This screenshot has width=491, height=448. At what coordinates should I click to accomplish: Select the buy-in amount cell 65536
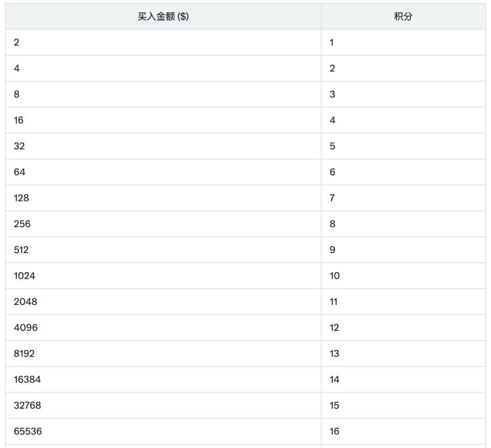(x=163, y=432)
